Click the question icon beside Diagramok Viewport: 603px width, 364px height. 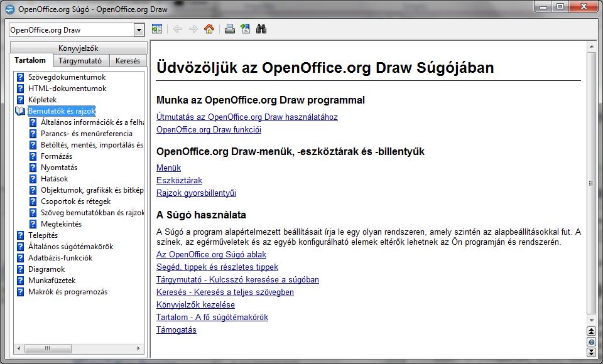point(20,269)
